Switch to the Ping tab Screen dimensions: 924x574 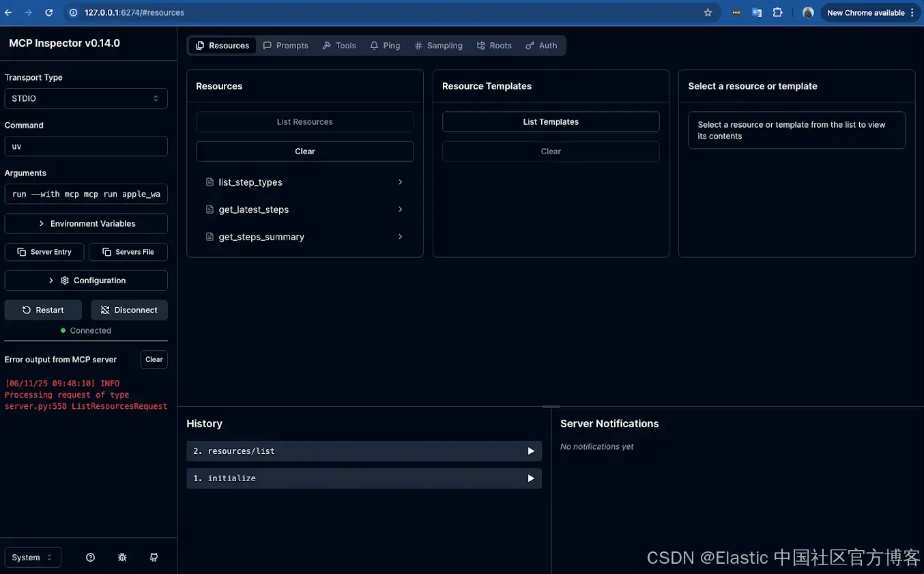click(385, 46)
